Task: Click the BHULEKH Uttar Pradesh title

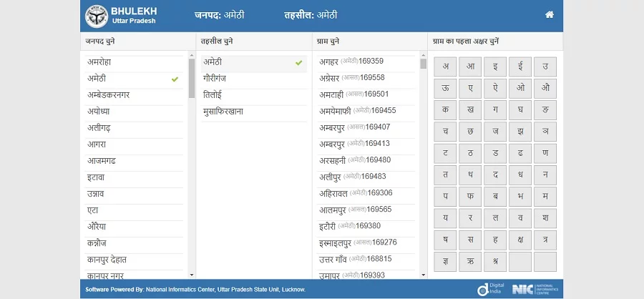Action: click(134, 15)
